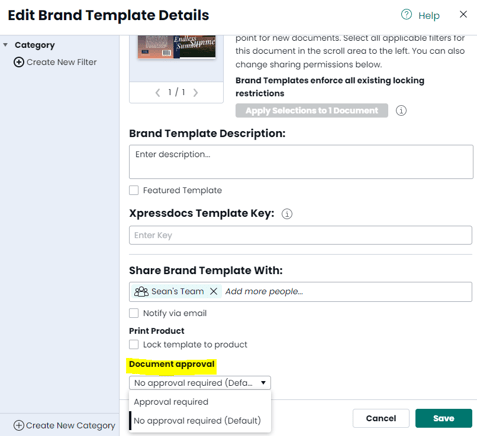Click info icon next to Apply Selections button

click(x=401, y=111)
